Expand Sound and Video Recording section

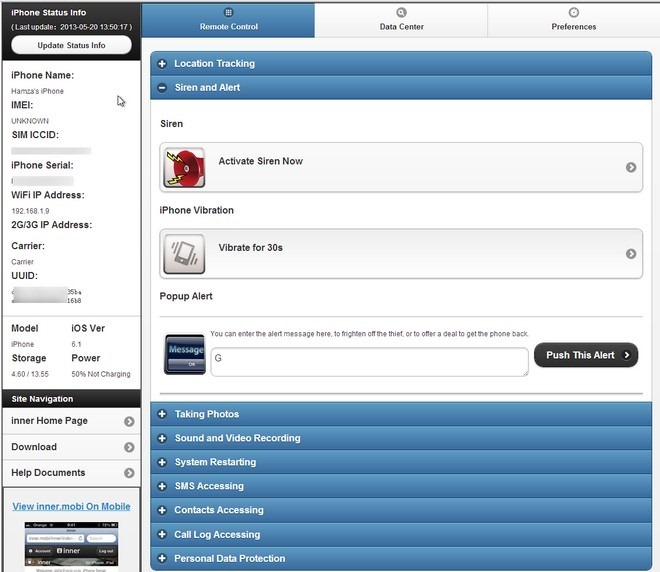point(401,438)
